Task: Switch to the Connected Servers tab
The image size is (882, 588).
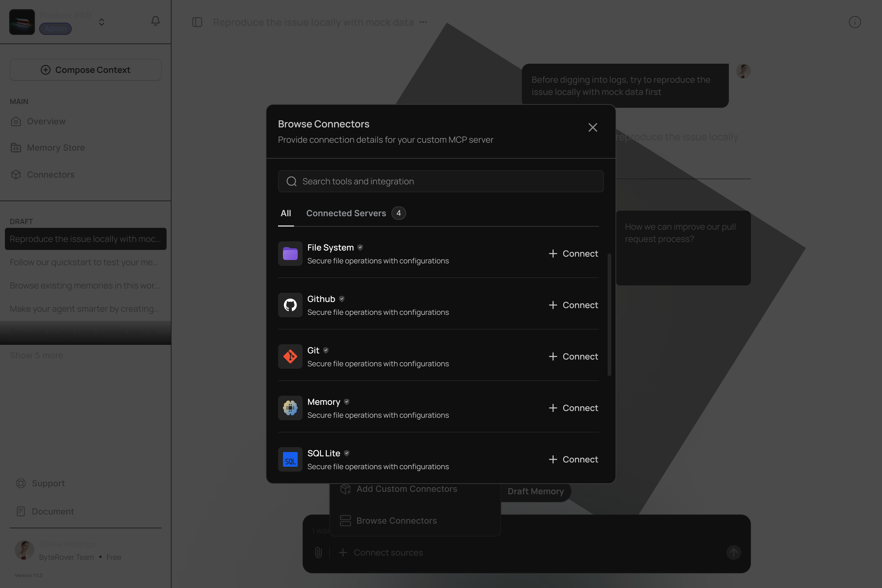Action: pos(346,213)
